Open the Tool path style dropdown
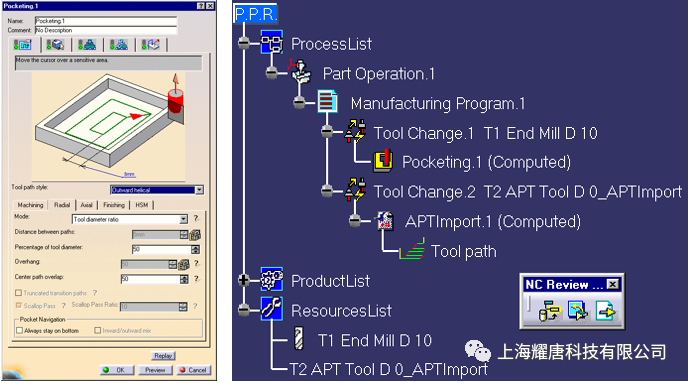690x383 pixels. [x=199, y=190]
